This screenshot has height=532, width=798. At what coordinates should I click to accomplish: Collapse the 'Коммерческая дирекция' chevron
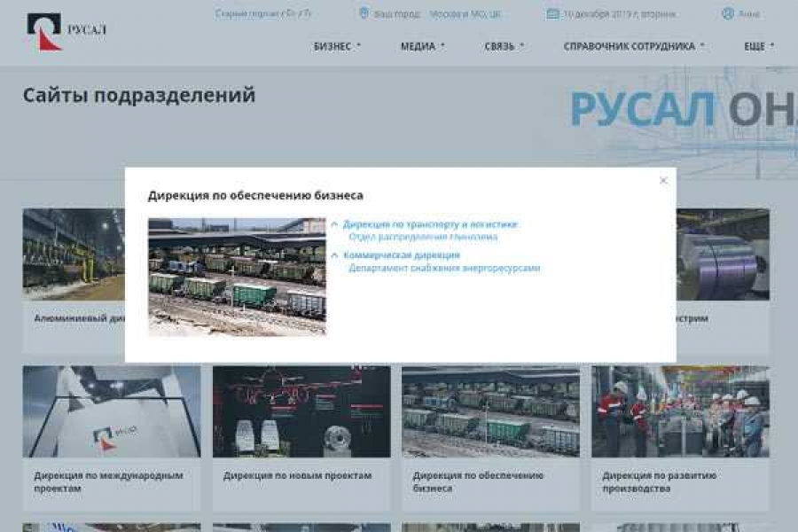(334, 255)
